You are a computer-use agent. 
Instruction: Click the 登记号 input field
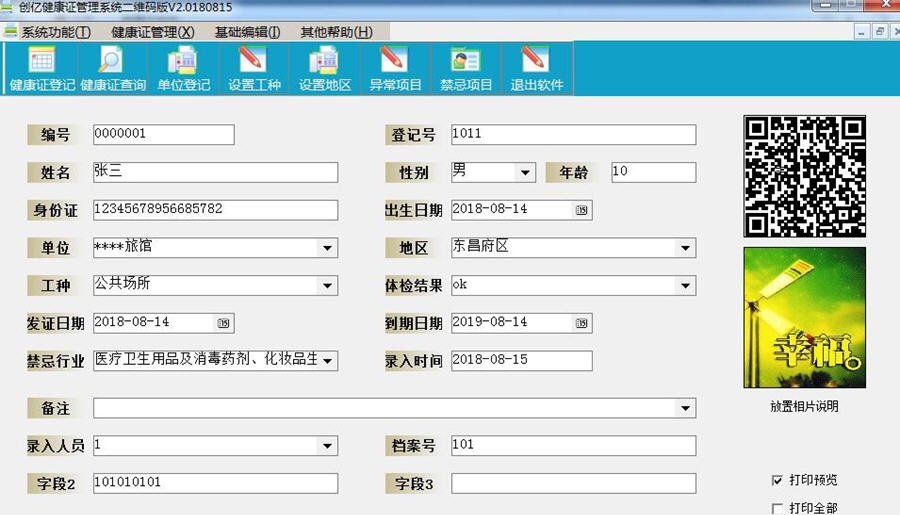click(573, 134)
